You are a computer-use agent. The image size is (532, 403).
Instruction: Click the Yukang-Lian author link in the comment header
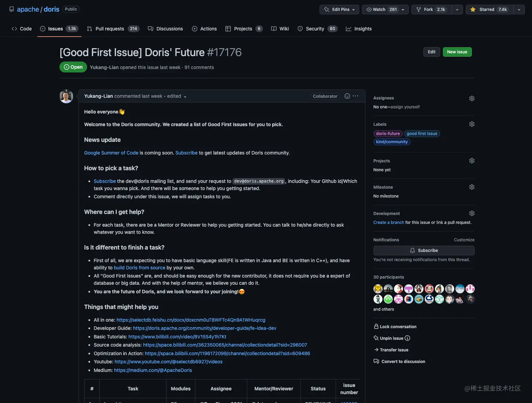point(99,96)
